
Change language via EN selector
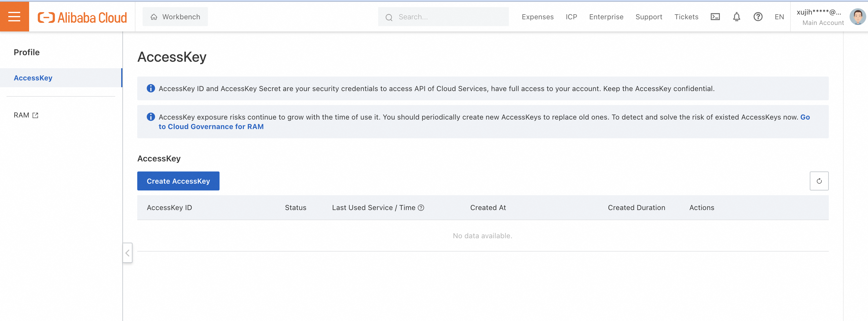779,17
